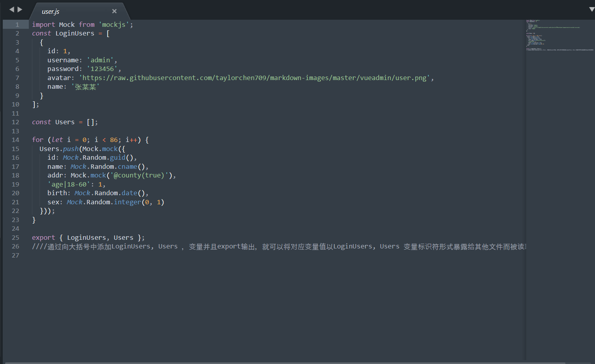Screen dimensions: 595x364
Task: Click the date() method on line 20
Action: pyautogui.click(x=129, y=193)
